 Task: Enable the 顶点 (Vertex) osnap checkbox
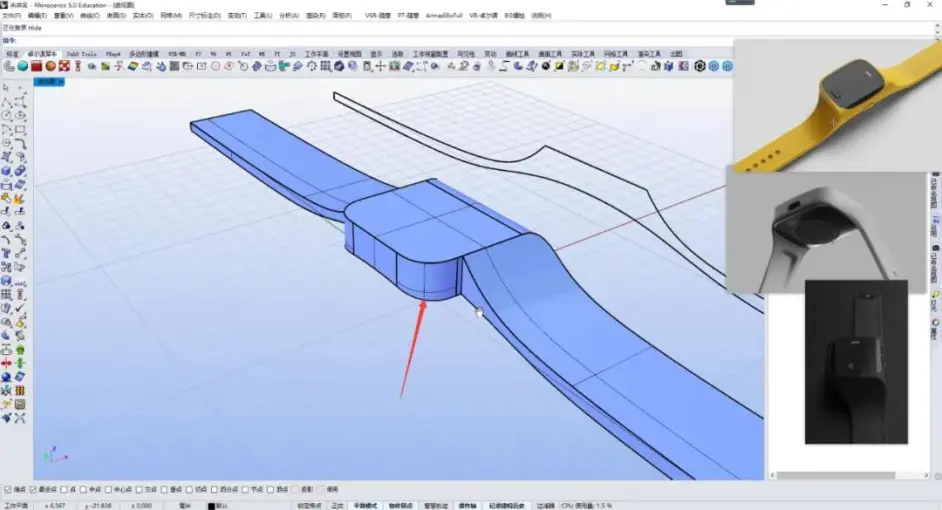pos(270,490)
